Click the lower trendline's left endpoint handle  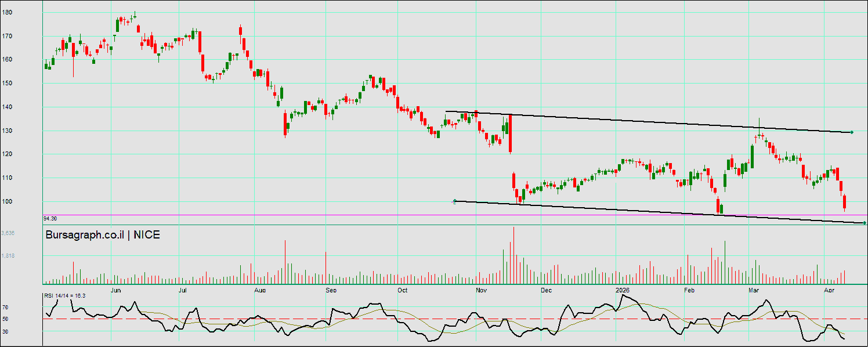pyautogui.click(x=454, y=201)
